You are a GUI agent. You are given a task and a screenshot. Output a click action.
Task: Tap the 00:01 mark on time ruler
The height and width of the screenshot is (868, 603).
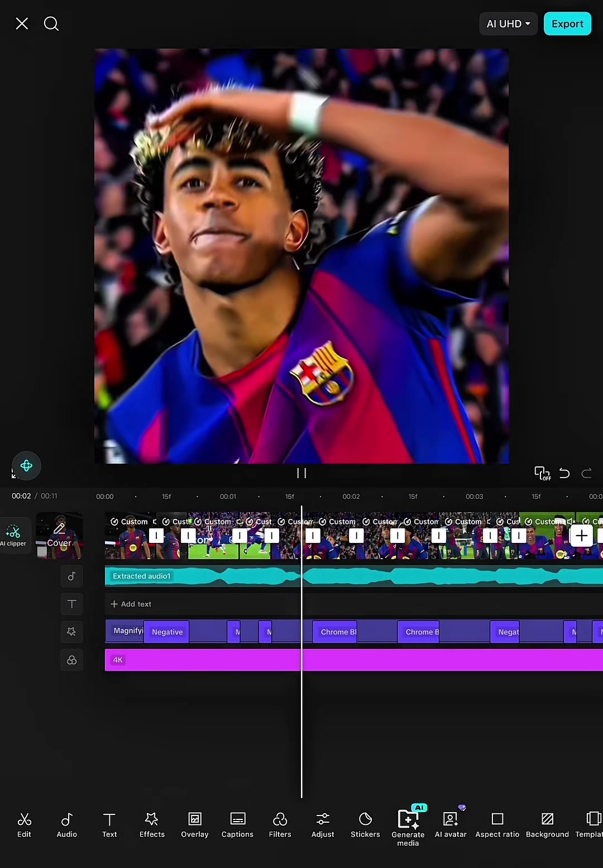[x=228, y=497]
